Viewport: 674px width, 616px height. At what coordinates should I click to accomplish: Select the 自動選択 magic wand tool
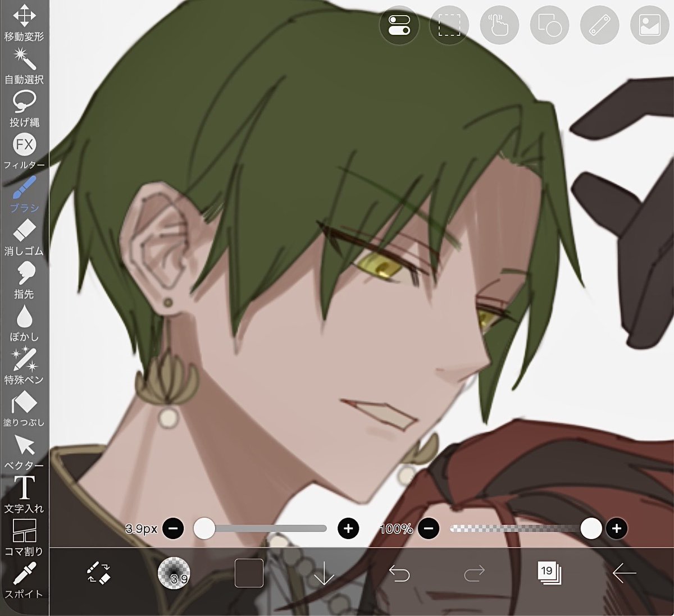point(24,66)
